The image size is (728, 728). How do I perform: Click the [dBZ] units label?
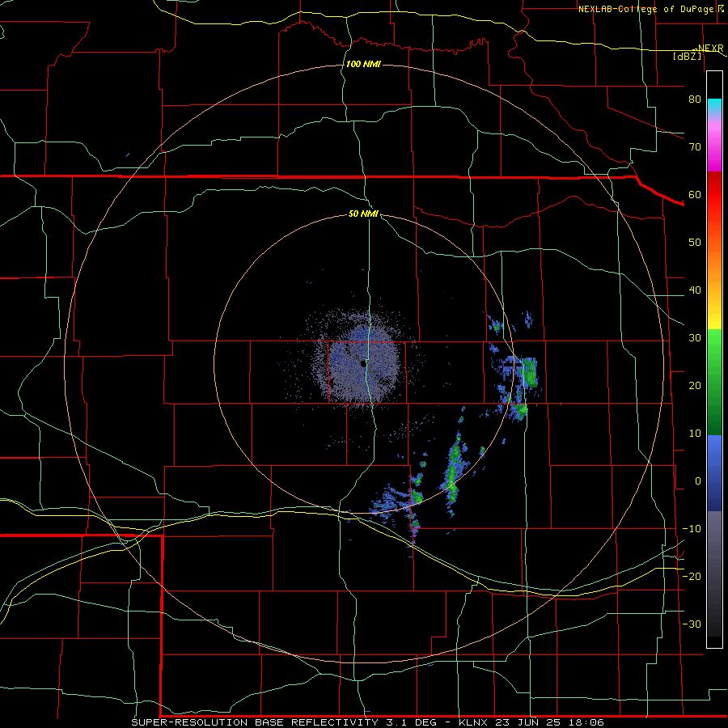(687, 56)
